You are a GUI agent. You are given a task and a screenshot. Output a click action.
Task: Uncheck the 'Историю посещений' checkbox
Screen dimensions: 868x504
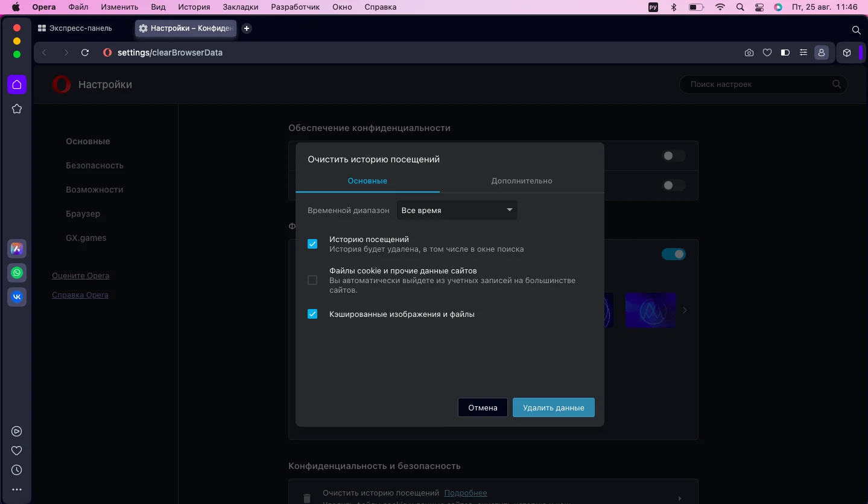pos(312,244)
